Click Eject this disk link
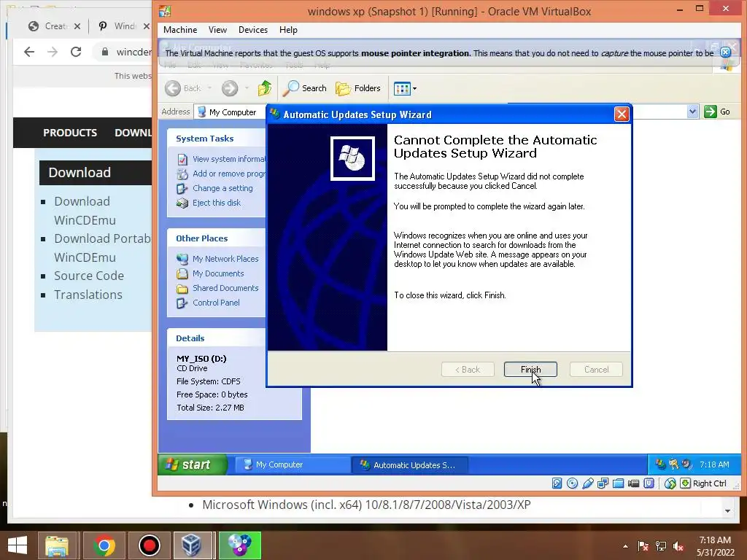This screenshot has height=560, width=747. point(217,203)
